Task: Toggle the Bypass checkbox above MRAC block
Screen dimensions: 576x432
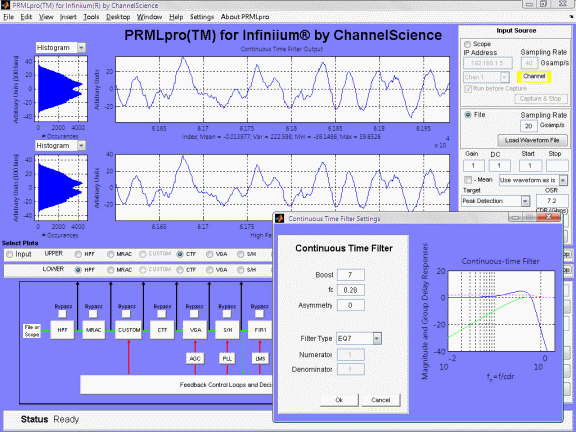Action: tap(93, 314)
